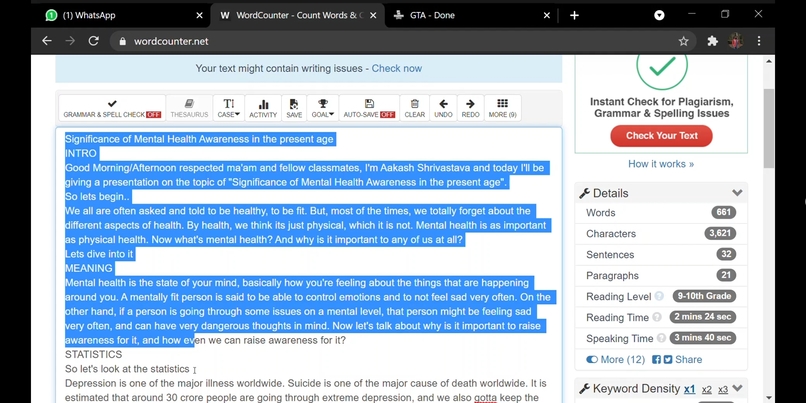Image resolution: width=806 pixels, height=403 pixels.
Task: Click the Sentences count 32
Action: click(726, 254)
